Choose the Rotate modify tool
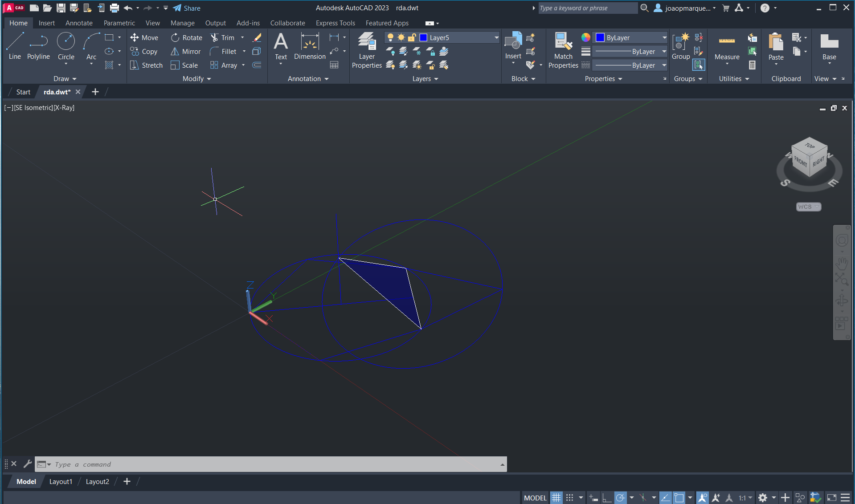Screen dimensions: 855x504 click(187, 38)
